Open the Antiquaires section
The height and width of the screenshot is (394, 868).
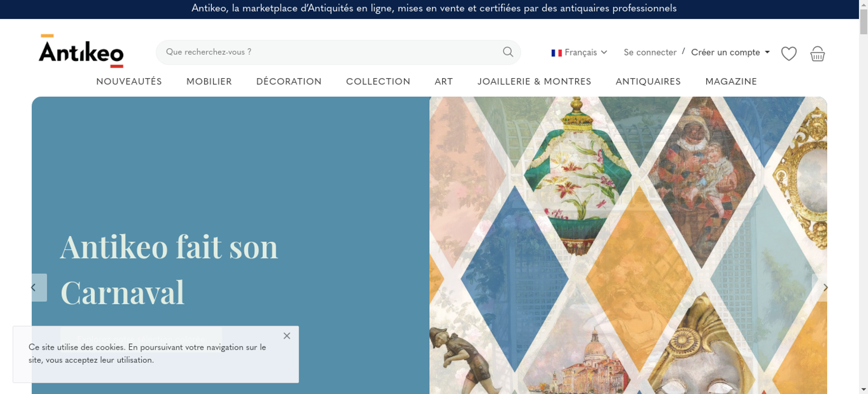pos(648,82)
